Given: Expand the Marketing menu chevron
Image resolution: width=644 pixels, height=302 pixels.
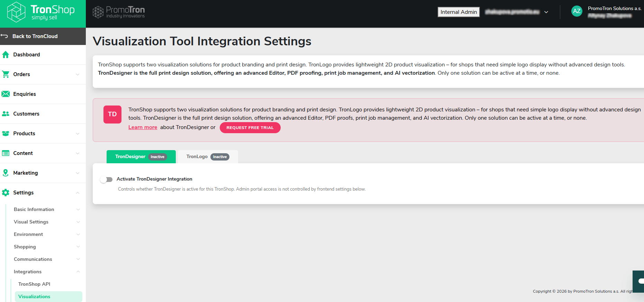Looking at the screenshot, I should [78, 173].
